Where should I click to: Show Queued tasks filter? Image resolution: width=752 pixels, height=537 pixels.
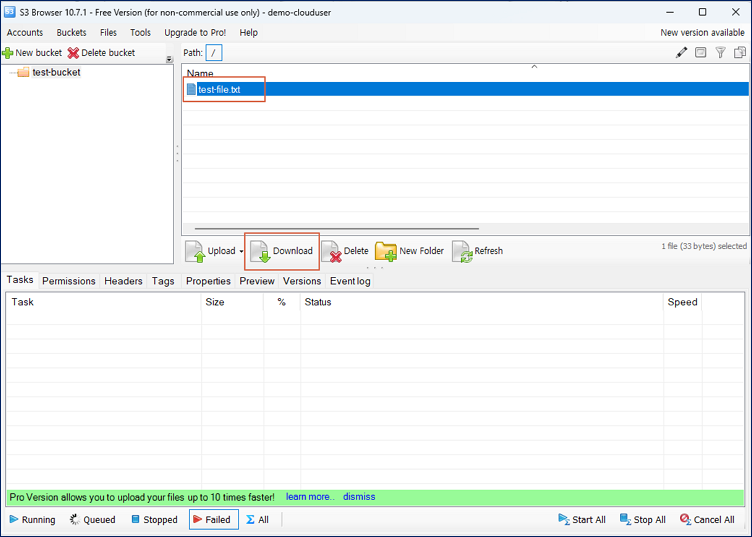[x=93, y=520]
